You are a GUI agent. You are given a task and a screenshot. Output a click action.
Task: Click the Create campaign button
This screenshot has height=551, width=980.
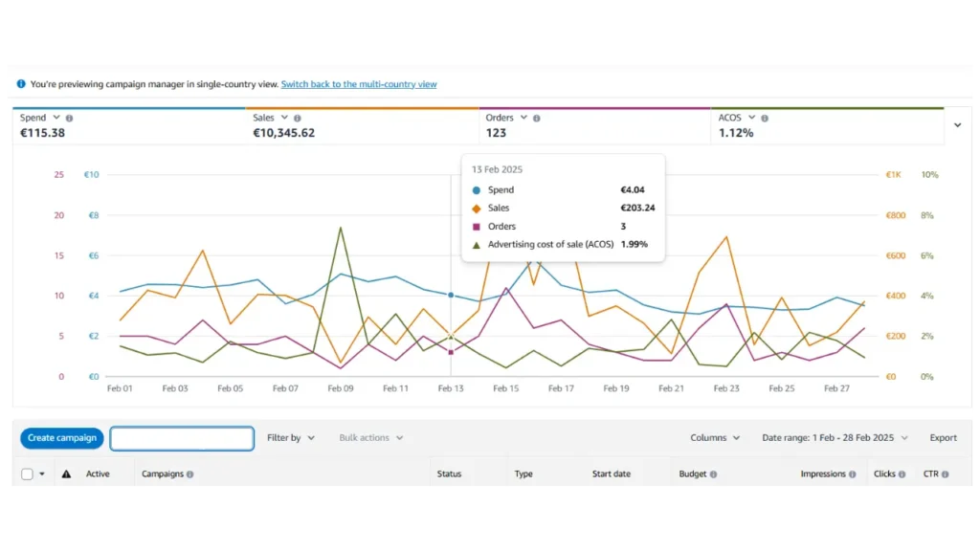[x=62, y=438]
